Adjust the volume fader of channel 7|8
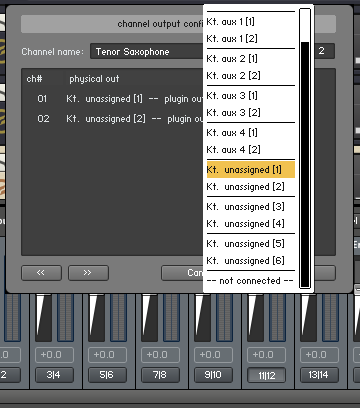The image size is (360, 408). click(149, 317)
